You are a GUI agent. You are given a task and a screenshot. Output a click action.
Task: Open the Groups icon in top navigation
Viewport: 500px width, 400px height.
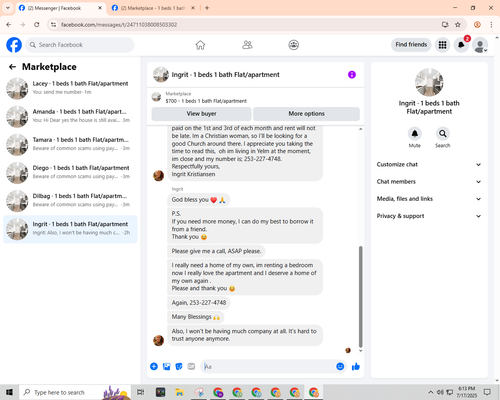293,45
